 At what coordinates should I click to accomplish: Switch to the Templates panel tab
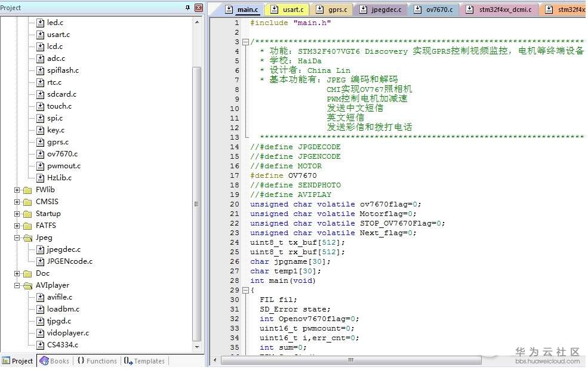tap(144, 361)
